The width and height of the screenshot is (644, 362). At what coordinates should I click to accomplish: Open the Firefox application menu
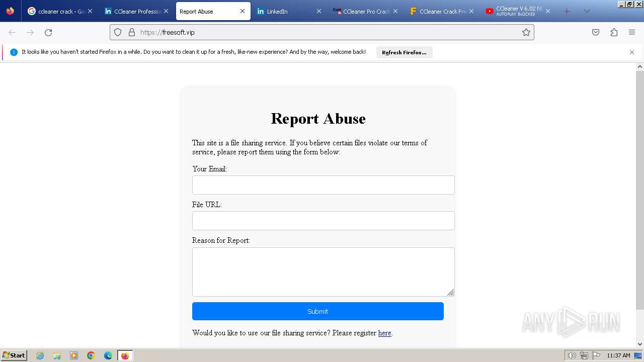tap(632, 32)
